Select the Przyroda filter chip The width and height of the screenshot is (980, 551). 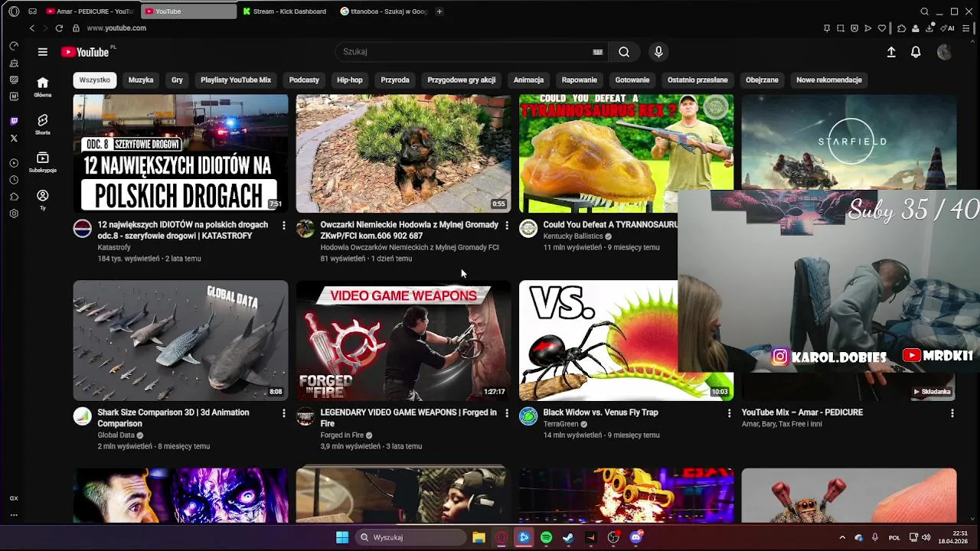395,80
